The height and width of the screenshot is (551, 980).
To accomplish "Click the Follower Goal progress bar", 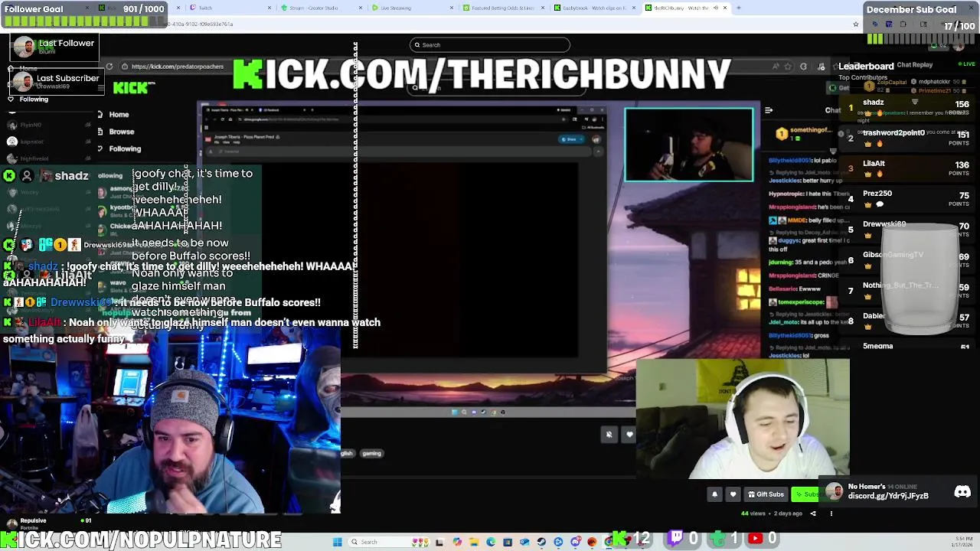I will 83,21.
